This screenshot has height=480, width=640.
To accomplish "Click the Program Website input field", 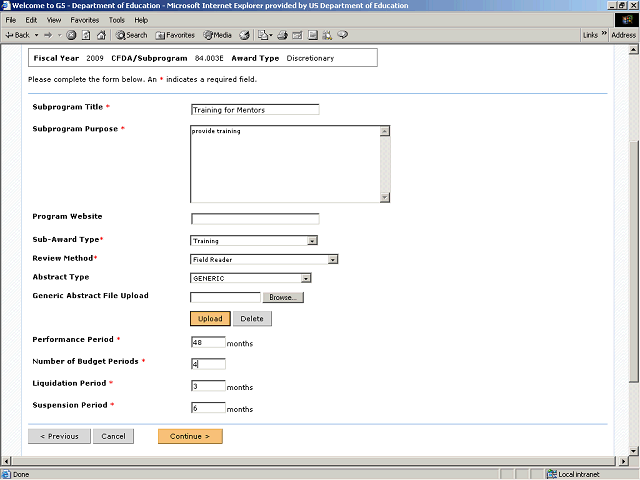I will [x=255, y=219].
